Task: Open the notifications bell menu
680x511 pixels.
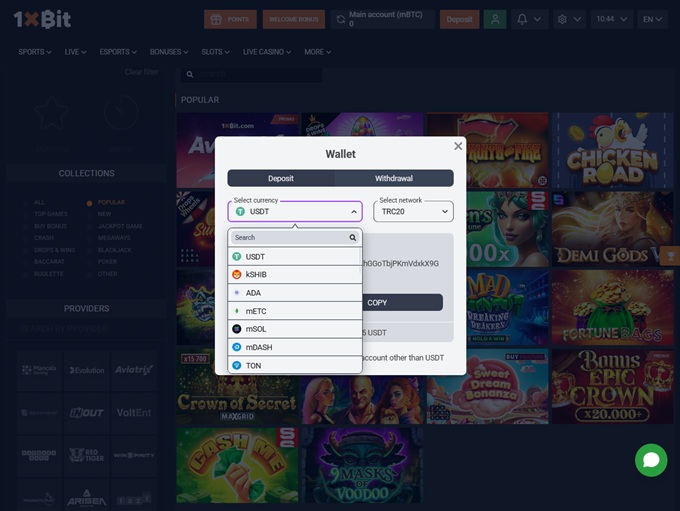Action: (528, 19)
